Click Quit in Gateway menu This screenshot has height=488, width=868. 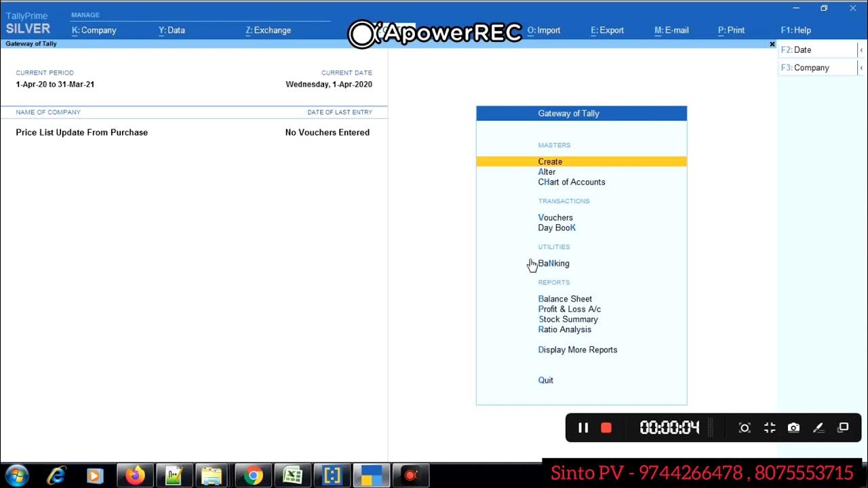tap(546, 380)
